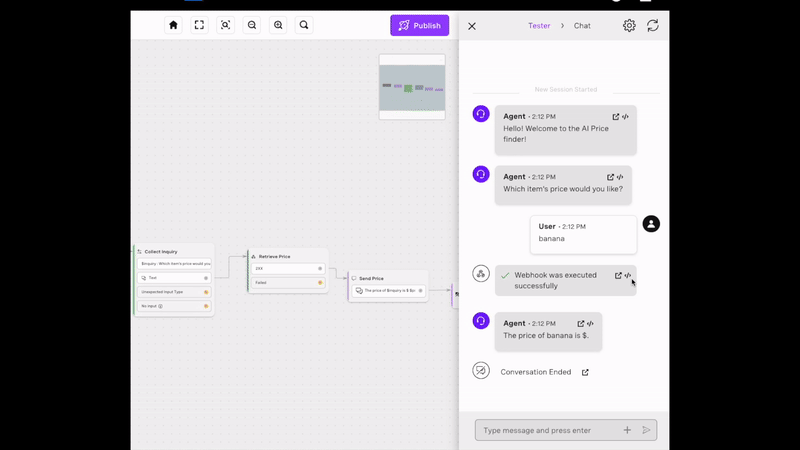Go to home in the canvas toolbar
Screen dimensions: 800x450
(173, 25)
